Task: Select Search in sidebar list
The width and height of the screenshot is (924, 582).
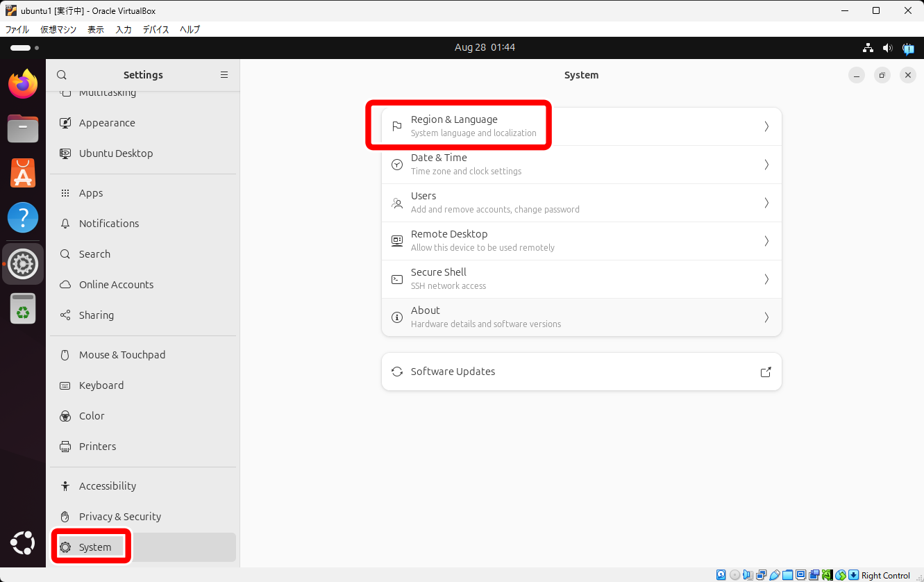Action: pyautogui.click(x=143, y=254)
